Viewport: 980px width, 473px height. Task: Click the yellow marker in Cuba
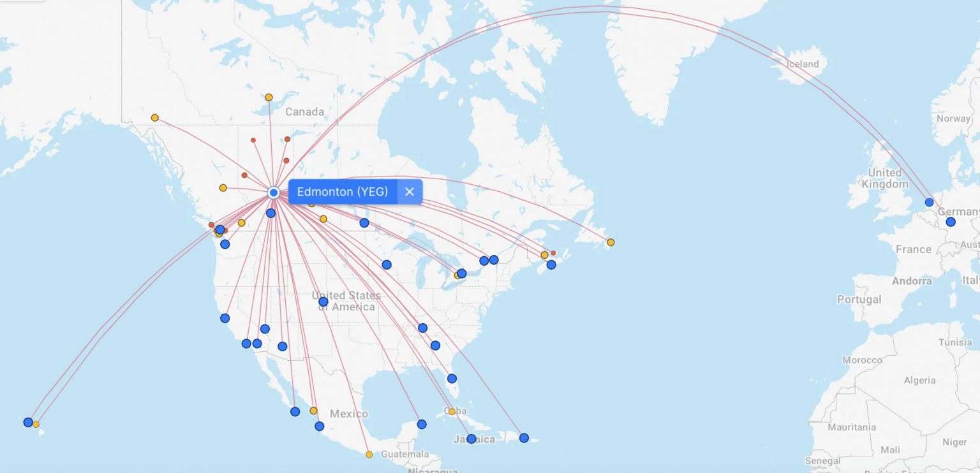pos(452,411)
